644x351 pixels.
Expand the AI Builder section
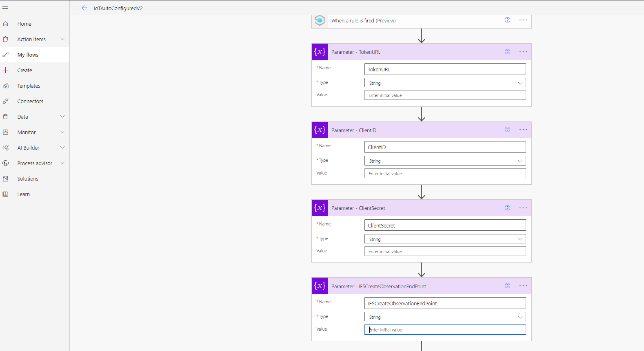[x=62, y=148]
